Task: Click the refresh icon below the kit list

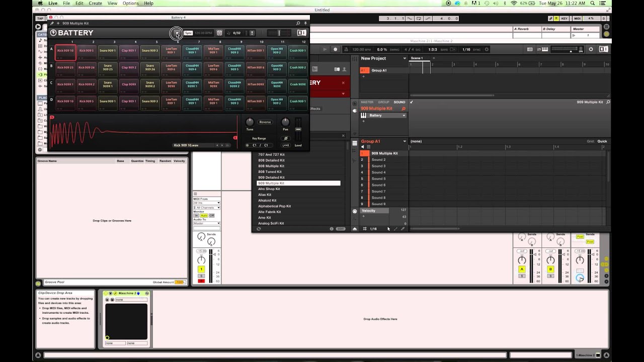Action: [x=259, y=229]
